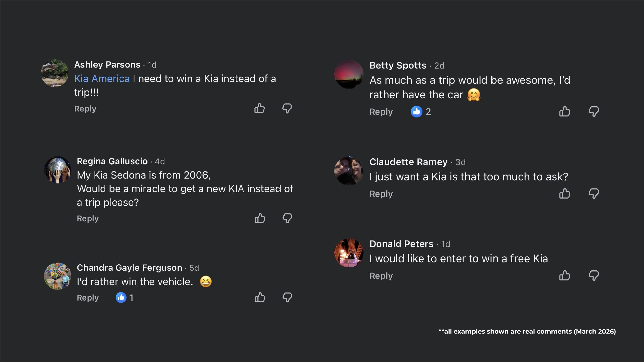Reply to Claudette Ramey's comment
The height and width of the screenshot is (362, 644).
point(381,194)
